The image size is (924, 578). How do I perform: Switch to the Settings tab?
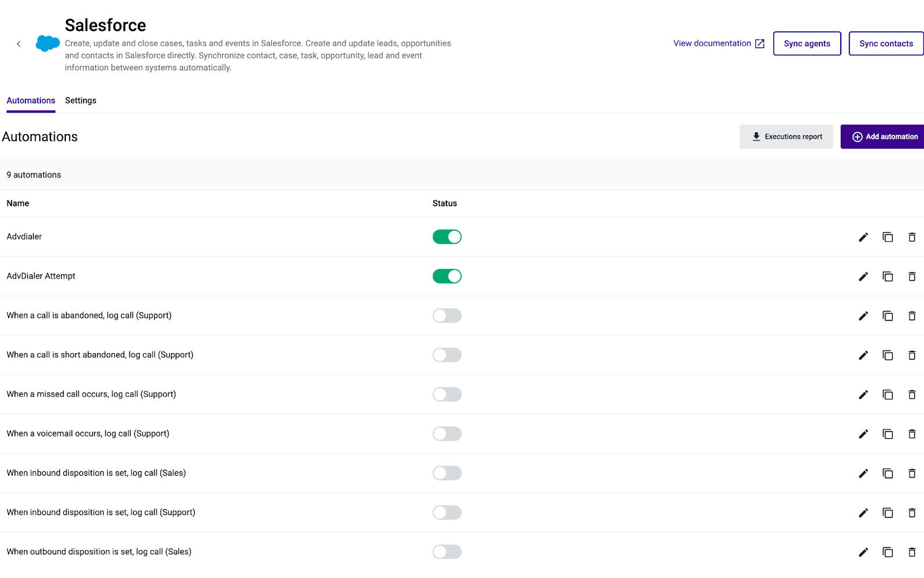click(81, 101)
